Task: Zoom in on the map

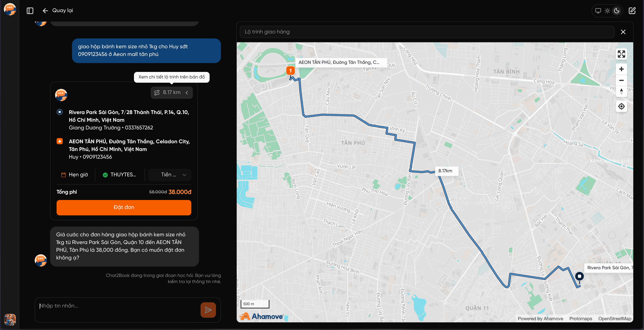Action: (621, 69)
